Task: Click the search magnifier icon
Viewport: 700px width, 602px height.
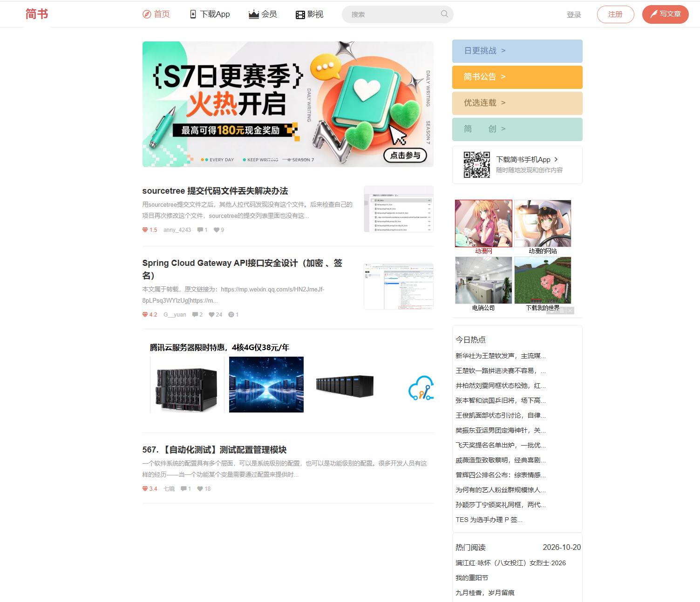Action: point(444,14)
